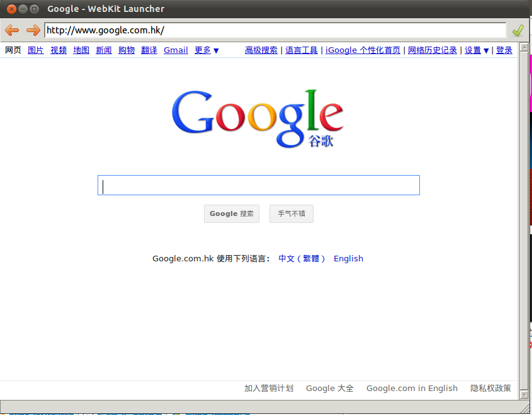Open 高级搜索 advanced search
The width and height of the screenshot is (532, 415).
(261, 50)
